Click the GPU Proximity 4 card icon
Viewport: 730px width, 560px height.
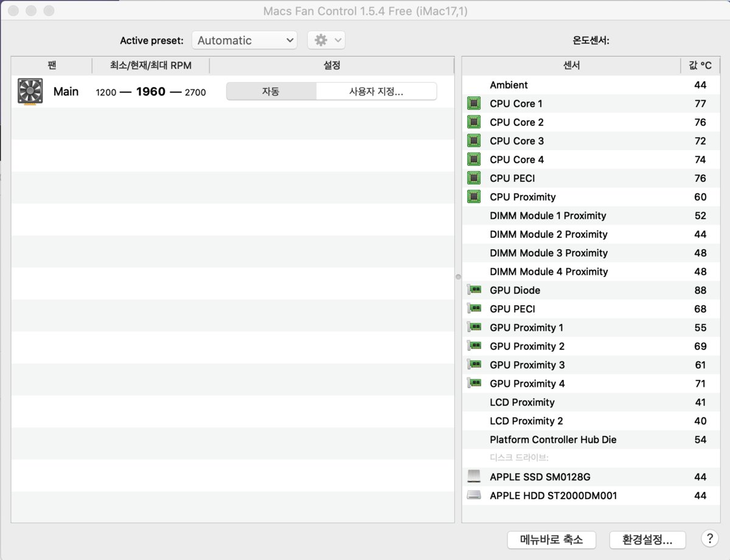474,384
